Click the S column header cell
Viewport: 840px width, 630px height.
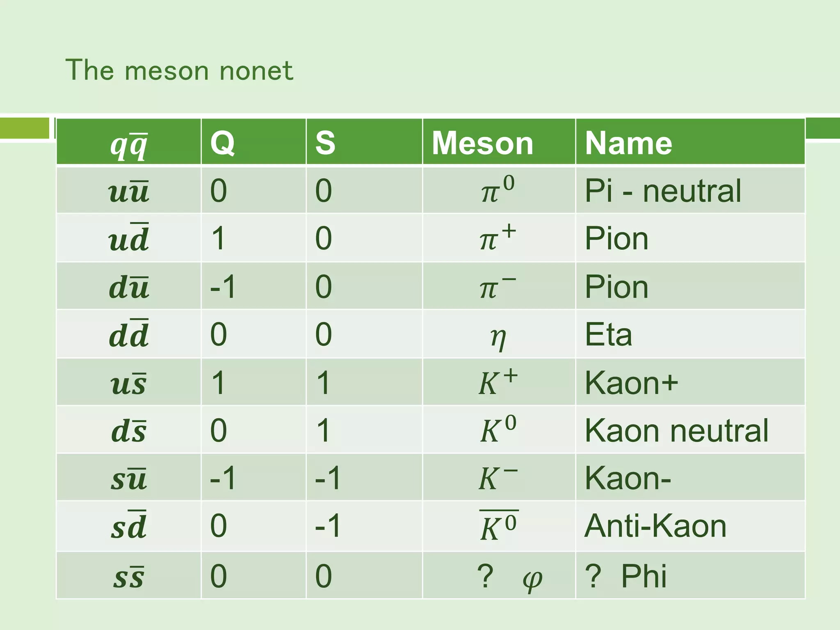tap(364, 142)
